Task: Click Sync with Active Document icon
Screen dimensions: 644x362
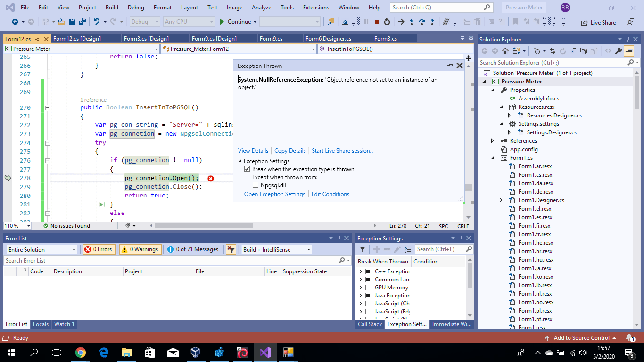Action: (x=553, y=51)
